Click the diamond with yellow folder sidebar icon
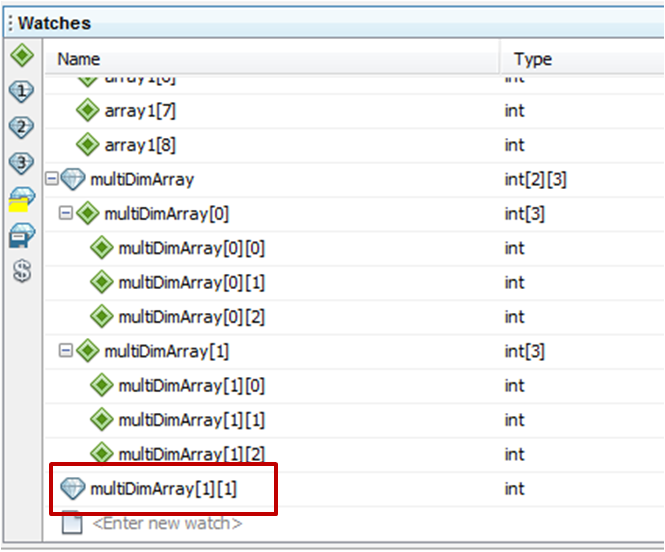The width and height of the screenshot is (665, 552). [x=21, y=198]
